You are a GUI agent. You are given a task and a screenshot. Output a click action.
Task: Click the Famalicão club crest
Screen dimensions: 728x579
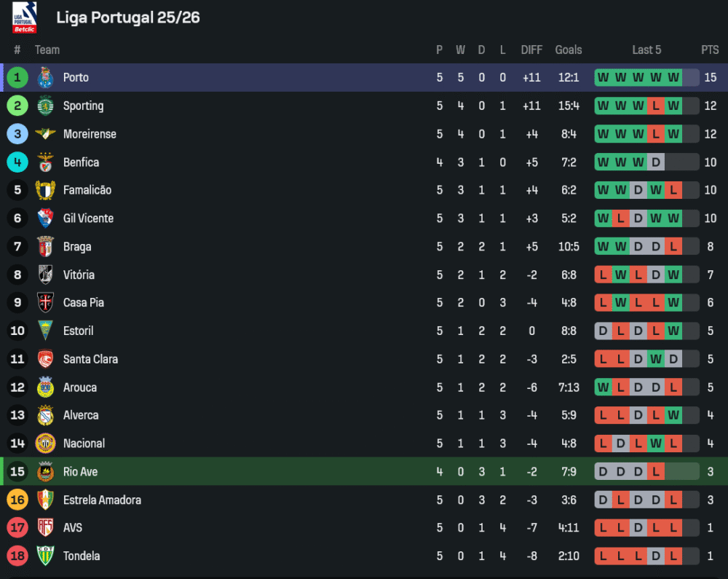click(45, 190)
